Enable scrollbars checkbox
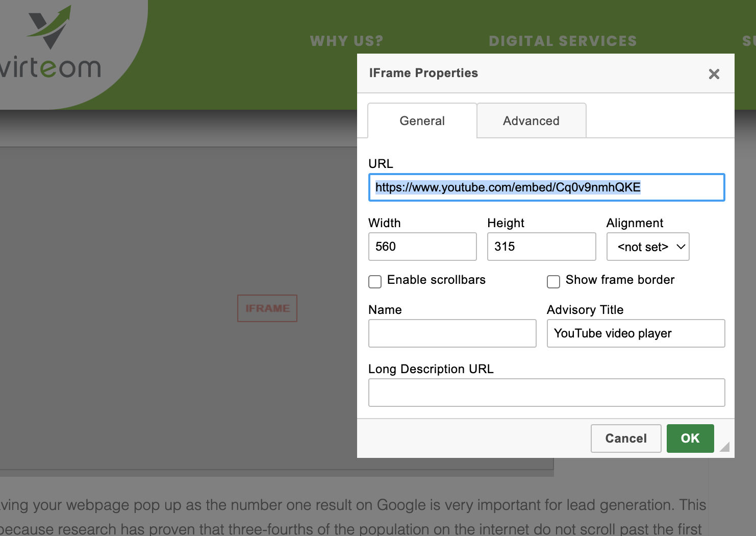This screenshot has width=756, height=536. coord(375,282)
